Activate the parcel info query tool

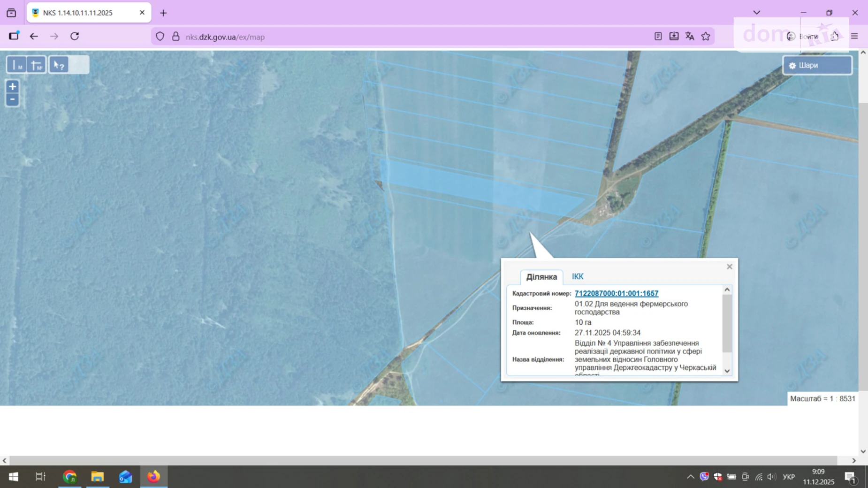59,65
